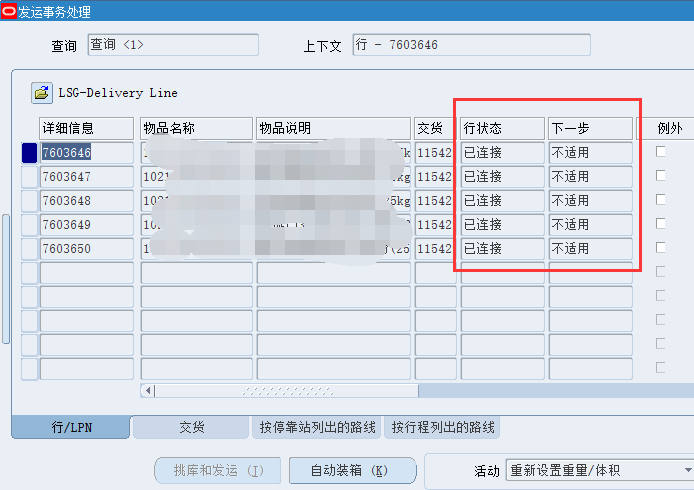Click the 行状态 column header
Screen dimensions: 694x490
503,128
